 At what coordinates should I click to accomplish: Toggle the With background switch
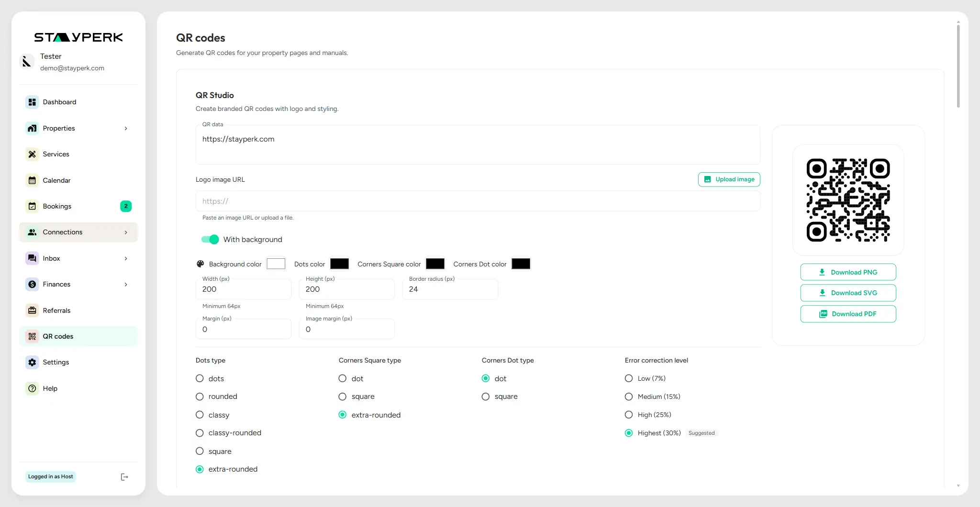click(210, 239)
